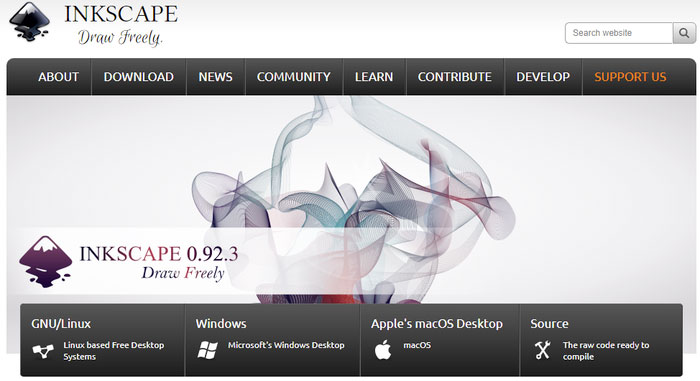This screenshot has height=381, width=700.
Task: Click the Apple logo icon
Action: coord(383,349)
